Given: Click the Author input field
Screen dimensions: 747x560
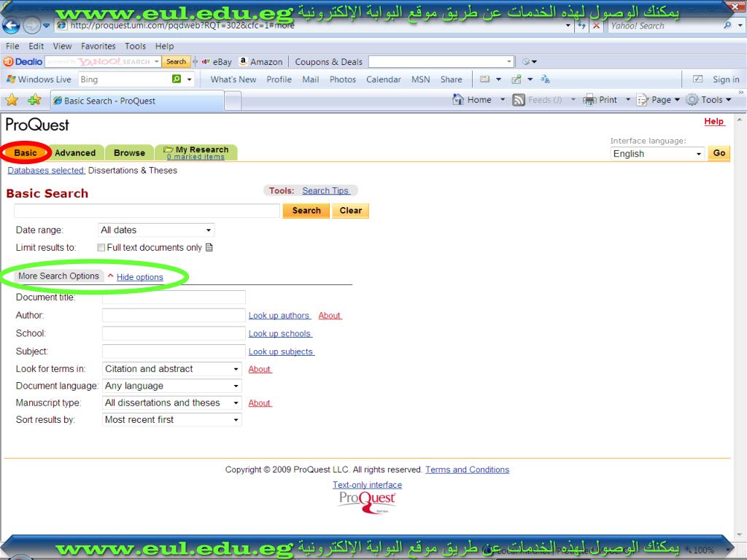Looking at the screenshot, I should coord(174,315).
